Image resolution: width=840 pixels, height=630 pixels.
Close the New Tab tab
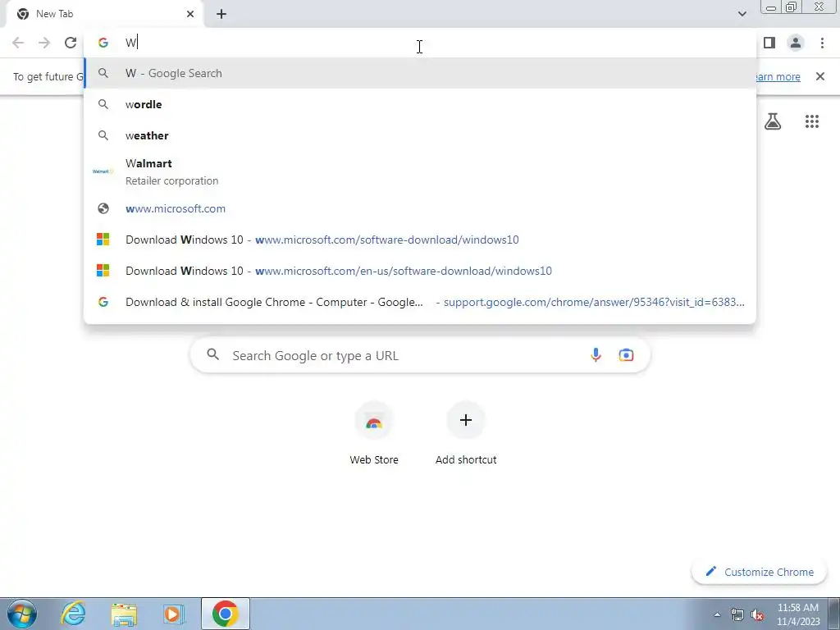click(x=190, y=14)
